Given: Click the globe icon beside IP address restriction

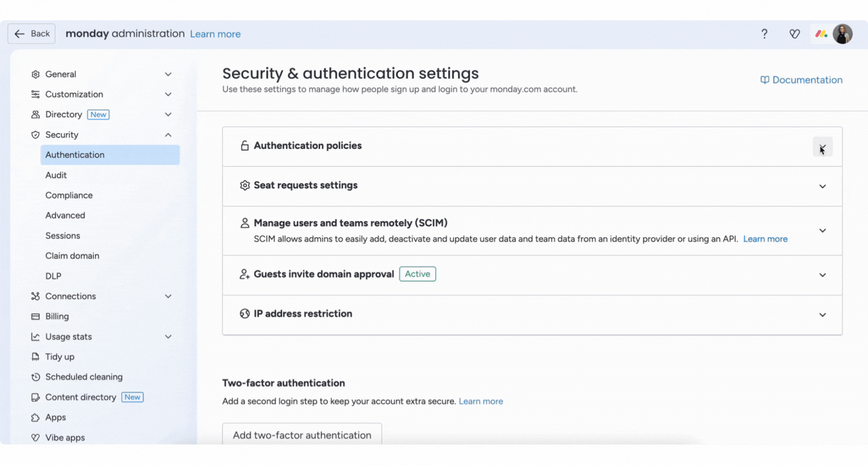Looking at the screenshot, I should pos(245,314).
